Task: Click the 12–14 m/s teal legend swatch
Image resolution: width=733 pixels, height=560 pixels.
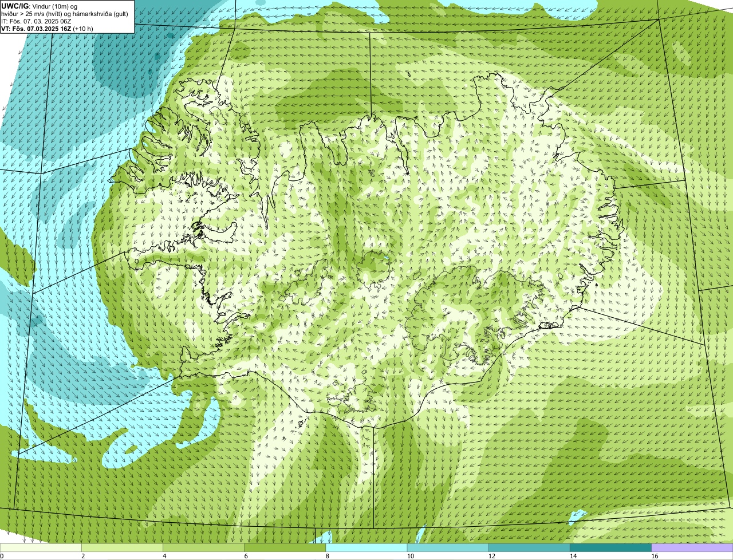Action: click(529, 547)
